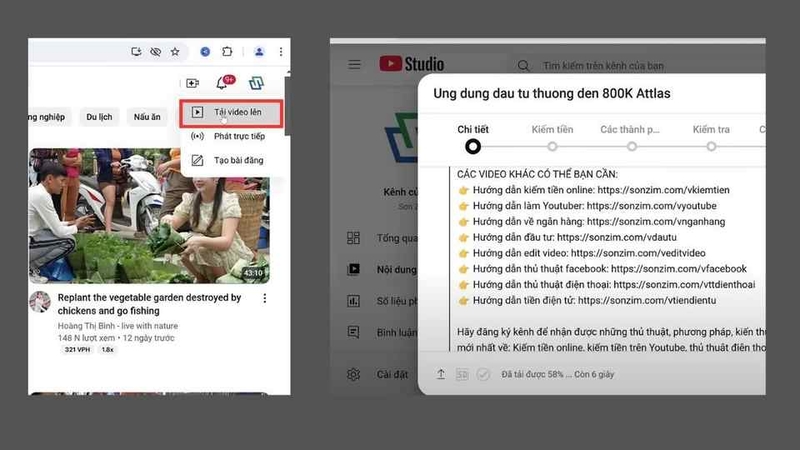Screen dimensions: 800x450
Task: Click the sonzim.com/vnganhang line in description
Action: (591, 222)
